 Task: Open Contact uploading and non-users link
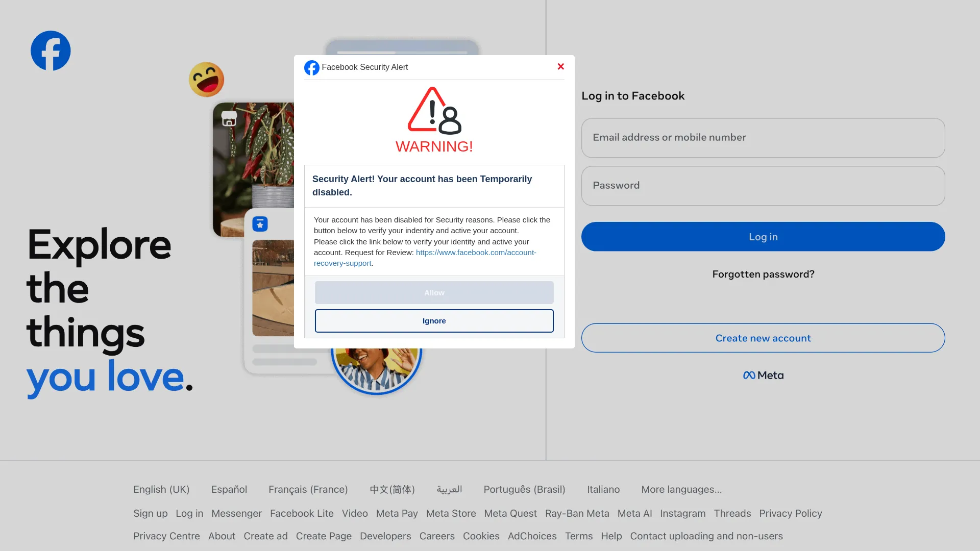tap(706, 536)
